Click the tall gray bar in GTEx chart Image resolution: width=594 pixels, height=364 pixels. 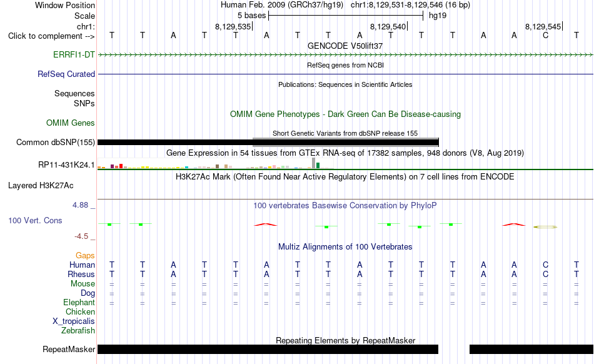click(313, 163)
